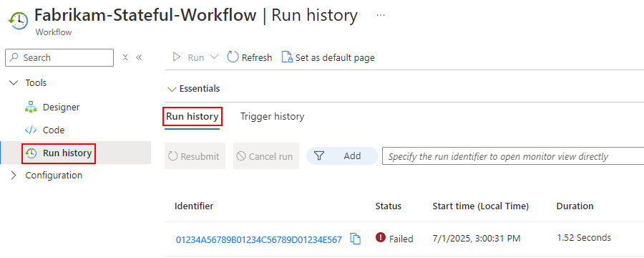Expand the Configuration section
This screenshot has width=644, height=258.
(x=14, y=176)
